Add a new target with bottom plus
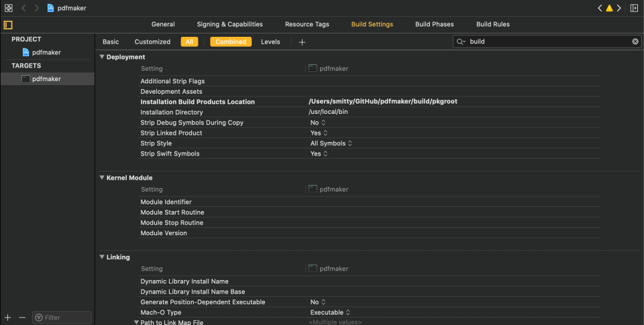This screenshot has width=644, height=325. (x=8, y=317)
